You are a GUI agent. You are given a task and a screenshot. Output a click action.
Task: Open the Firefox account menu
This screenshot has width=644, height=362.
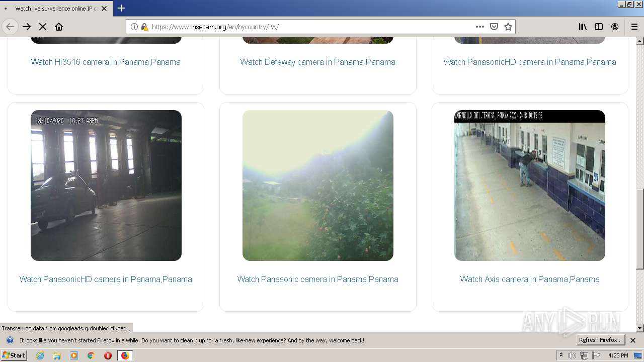[x=615, y=27]
